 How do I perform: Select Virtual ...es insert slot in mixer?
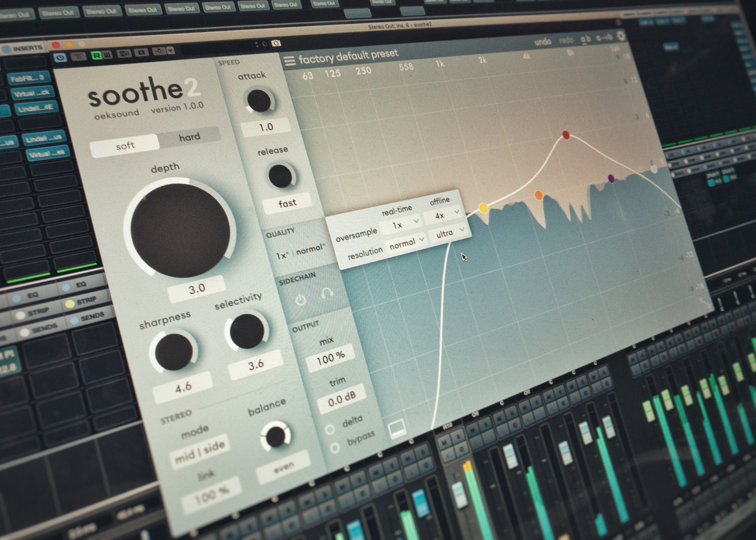pos(48,154)
